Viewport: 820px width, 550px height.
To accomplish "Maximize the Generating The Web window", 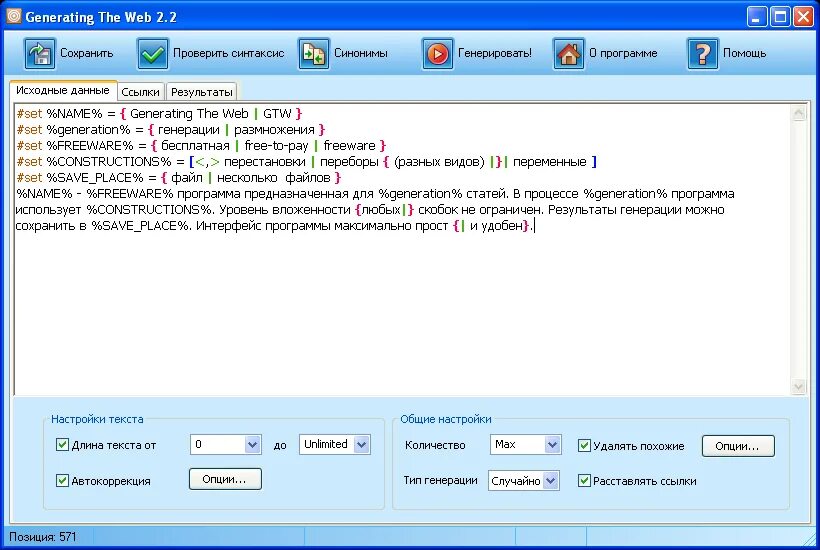I will [780, 16].
